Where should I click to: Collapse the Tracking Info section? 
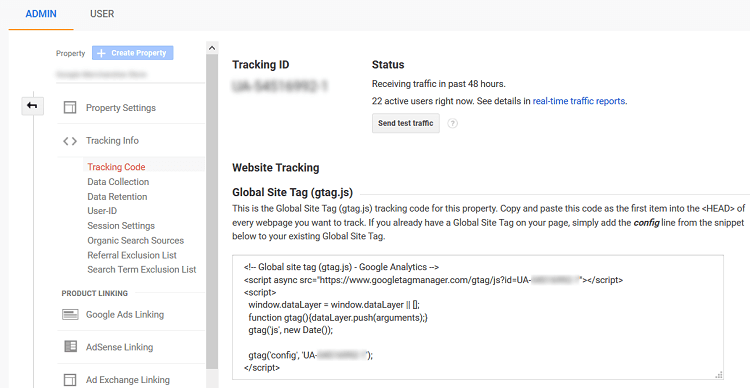pyautogui.click(x=112, y=141)
